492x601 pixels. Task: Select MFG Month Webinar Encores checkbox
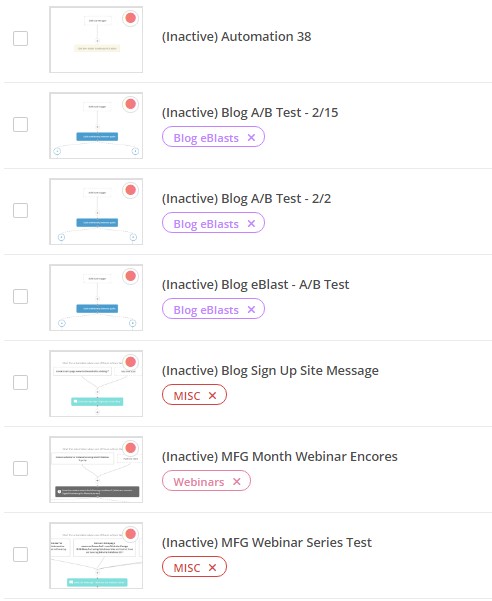click(20, 468)
